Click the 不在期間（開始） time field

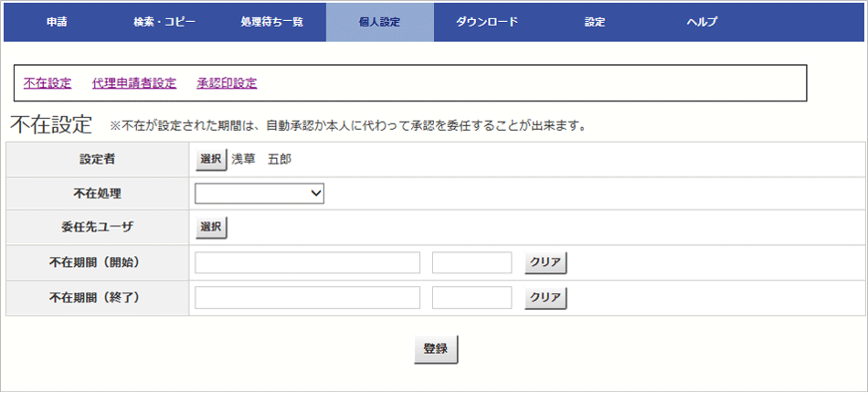click(x=471, y=263)
